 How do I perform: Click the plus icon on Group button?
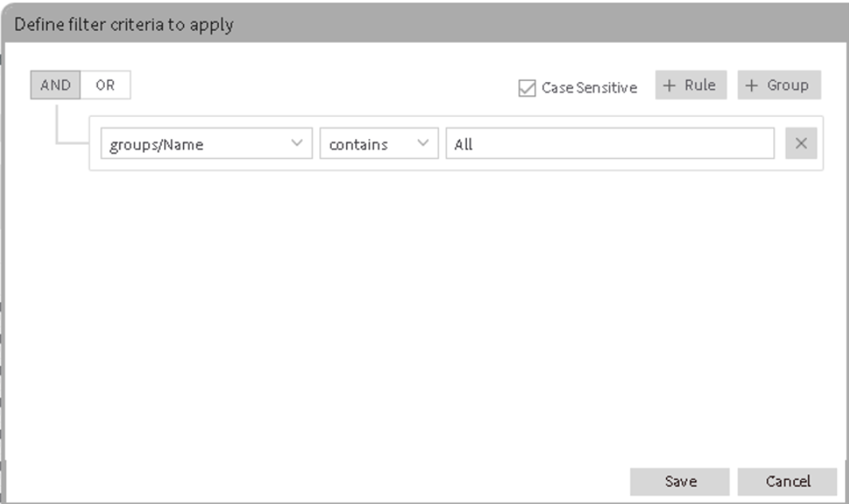[752, 86]
